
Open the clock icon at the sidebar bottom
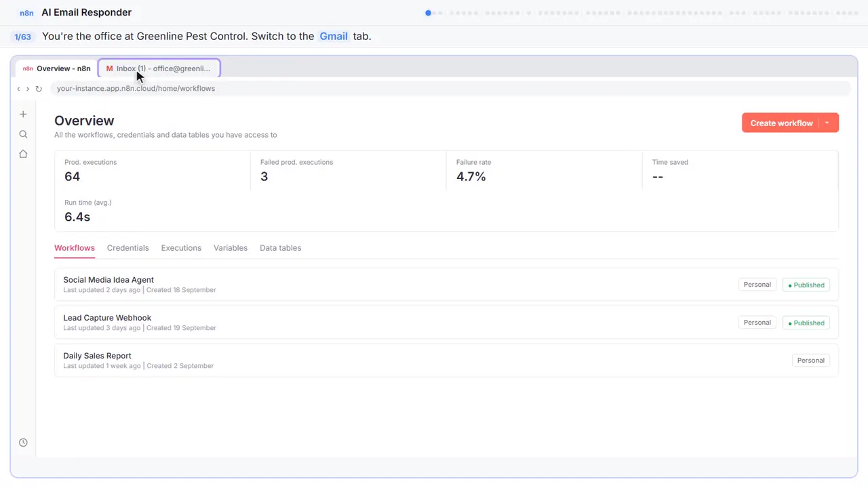(x=23, y=443)
